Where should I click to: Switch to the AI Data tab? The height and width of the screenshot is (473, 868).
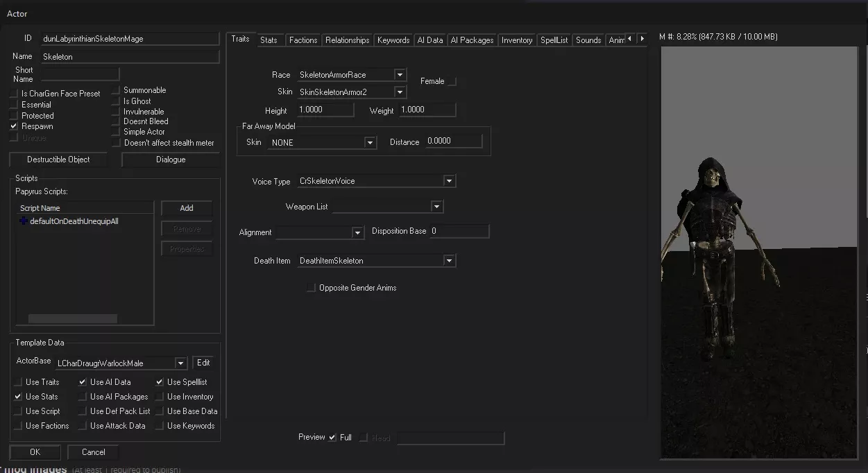(430, 40)
